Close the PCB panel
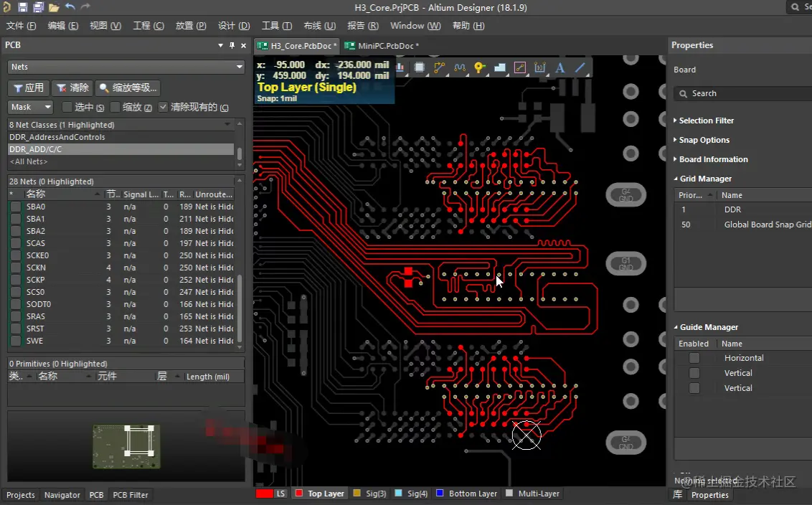Screen dimensions: 812x505 tap(243, 46)
